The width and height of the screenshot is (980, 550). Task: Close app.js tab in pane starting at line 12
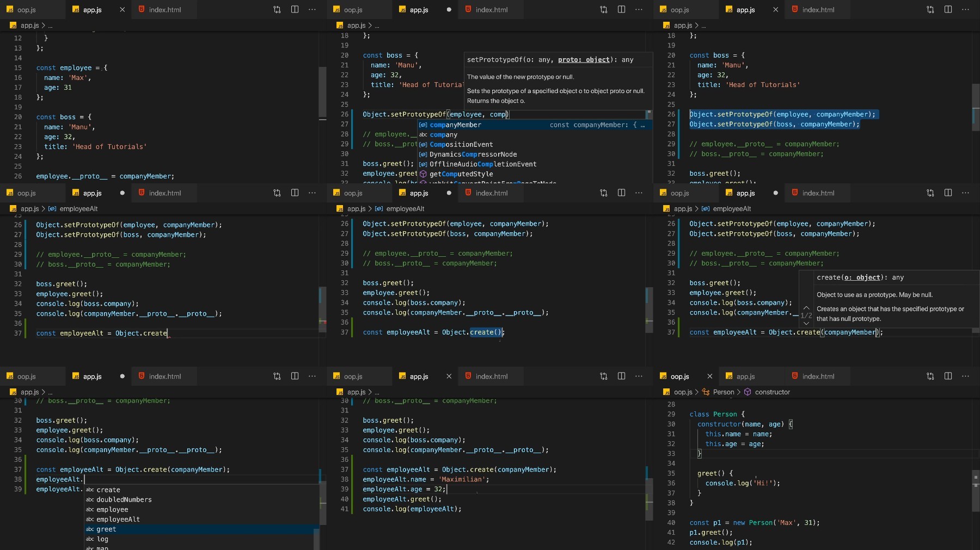click(122, 10)
